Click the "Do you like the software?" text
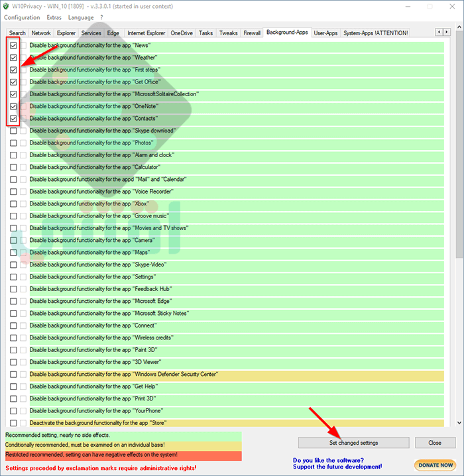Screen dimensions: 464x476 (328, 460)
